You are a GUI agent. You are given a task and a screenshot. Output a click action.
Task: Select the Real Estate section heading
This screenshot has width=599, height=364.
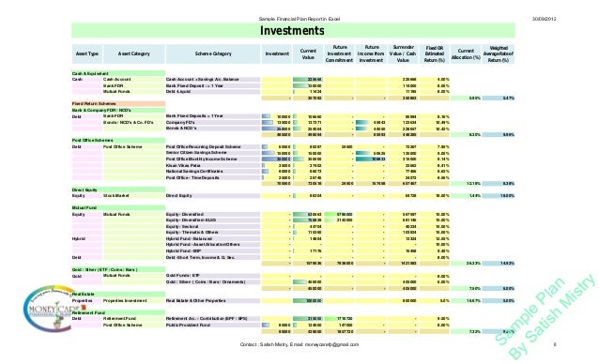118,295
